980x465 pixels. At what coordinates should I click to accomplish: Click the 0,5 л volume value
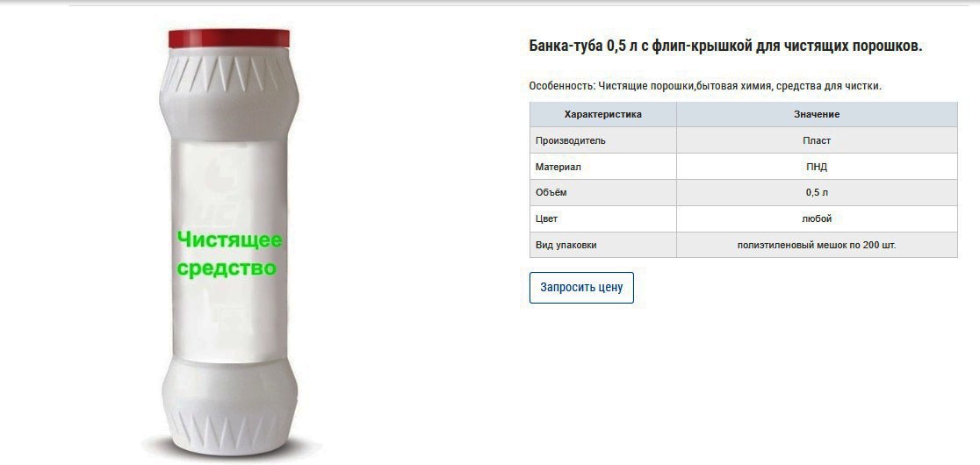pos(817,193)
